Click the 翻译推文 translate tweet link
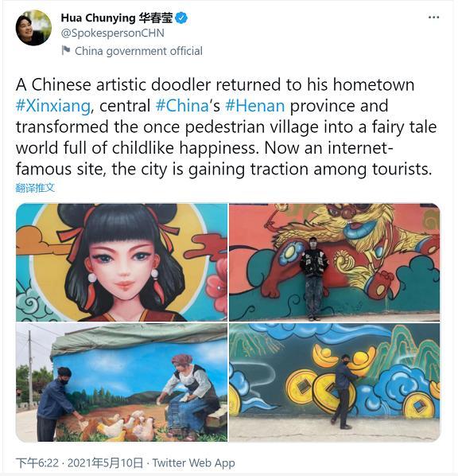The width and height of the screenshot is (458, 476). pyautogui.click(x=35, y=188)
